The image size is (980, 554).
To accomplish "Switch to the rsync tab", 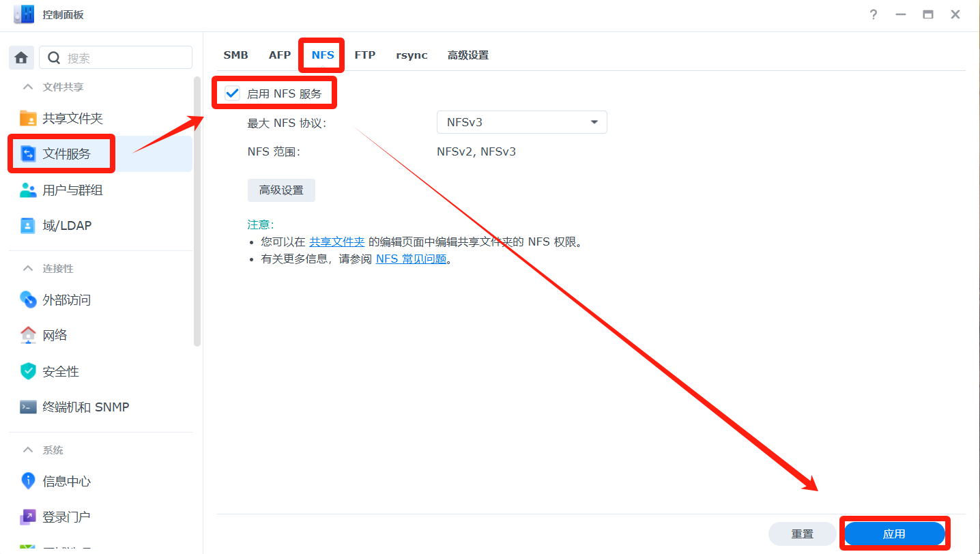I will click(412, 55).
